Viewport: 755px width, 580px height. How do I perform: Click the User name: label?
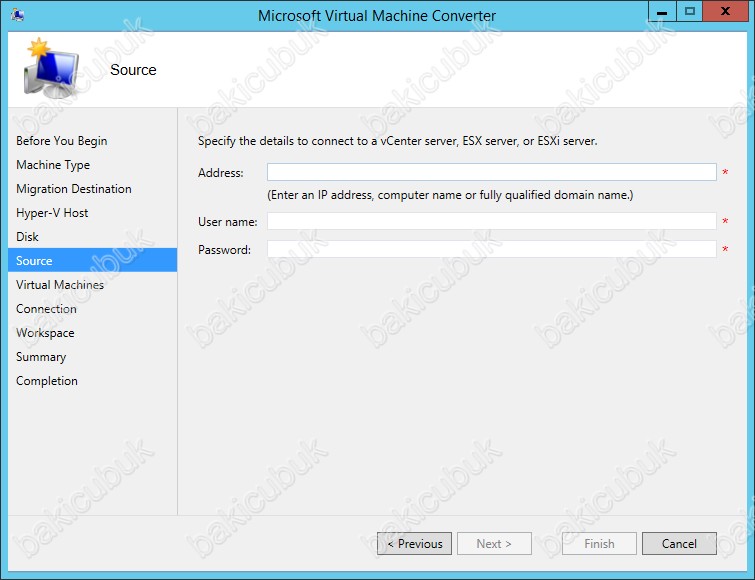[x=228, y=222]
